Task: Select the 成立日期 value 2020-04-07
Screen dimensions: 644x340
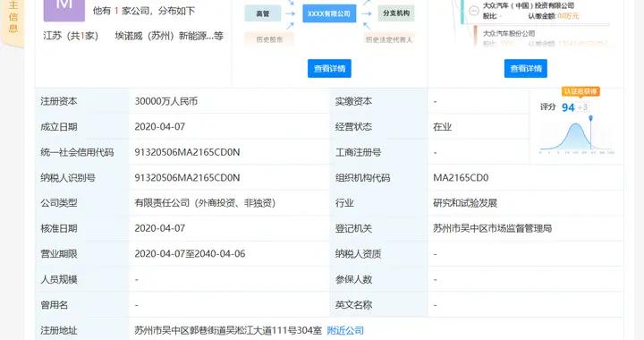Action: coord(160,126)
